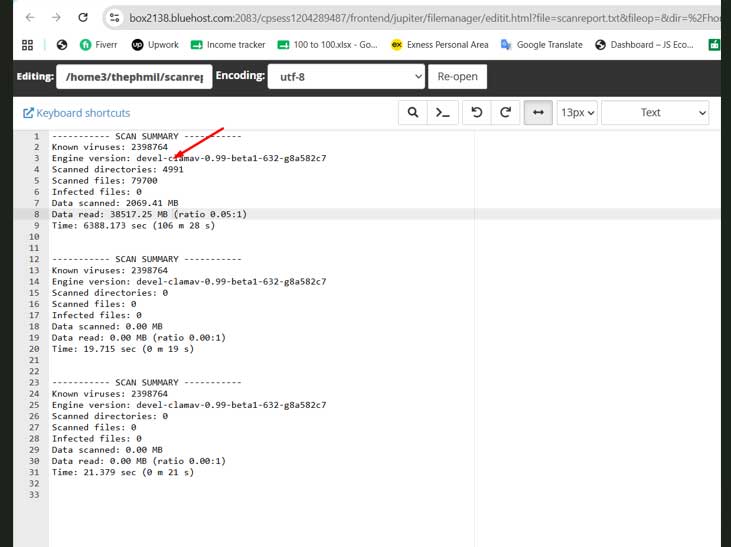Click text 'Time: 6388.173 sec (106 m 28 s)'
This screenshot has width=731, height=547.
(x=133, y=225)
